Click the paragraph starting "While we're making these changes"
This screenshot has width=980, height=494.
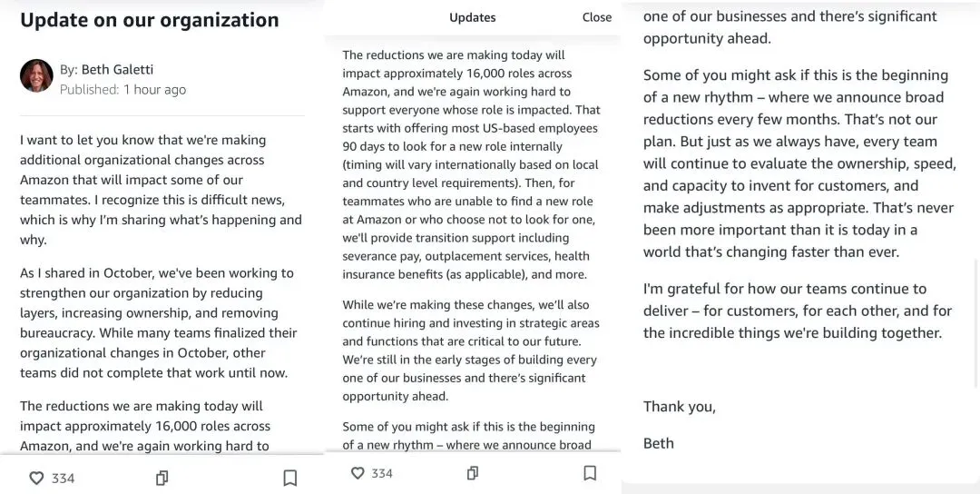(471, 351)
